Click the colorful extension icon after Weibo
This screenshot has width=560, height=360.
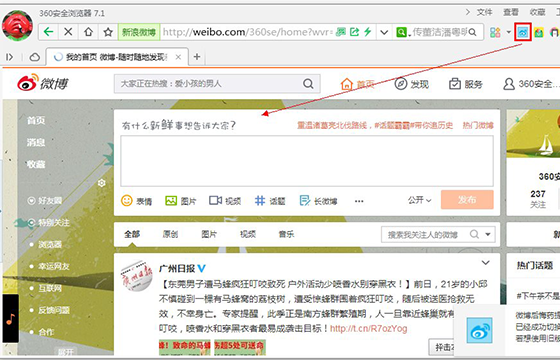pyautogui.click(x=539, y=33)
